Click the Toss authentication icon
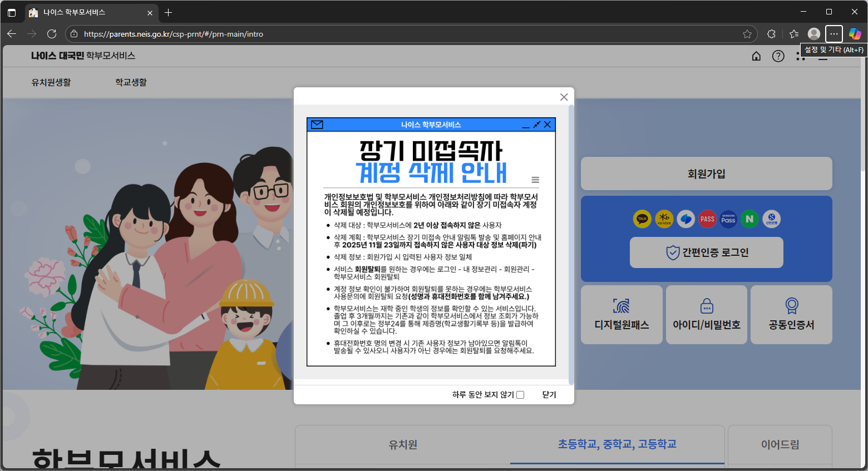Viewport: 868px width, 471px height. [x=685, y=219]
